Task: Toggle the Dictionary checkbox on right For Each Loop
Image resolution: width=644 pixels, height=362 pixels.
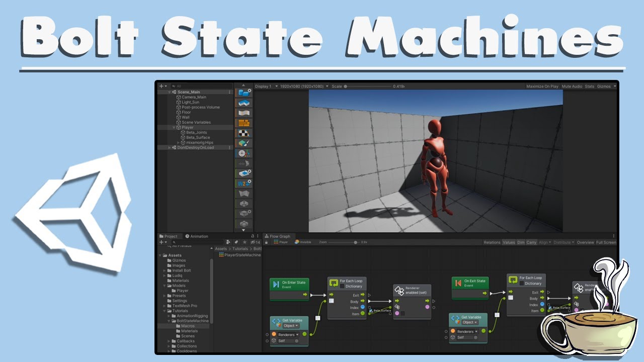Action: (522, 284)
